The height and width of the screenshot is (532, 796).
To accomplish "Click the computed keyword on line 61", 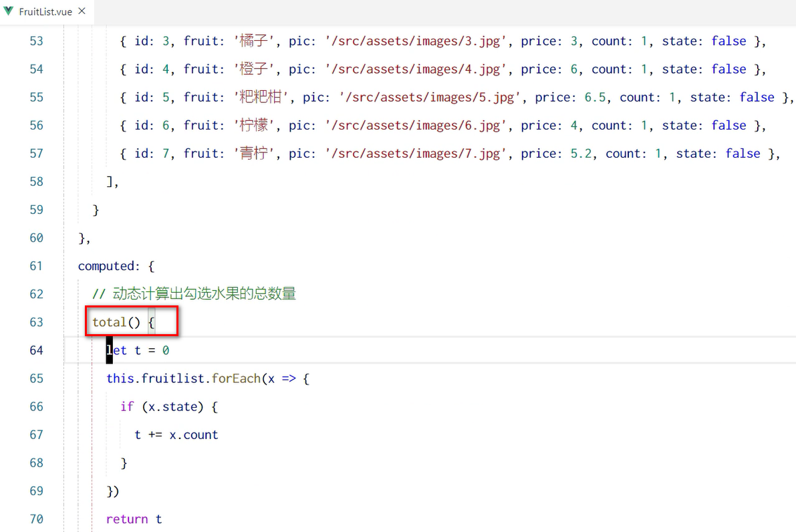I will point(106,266).
